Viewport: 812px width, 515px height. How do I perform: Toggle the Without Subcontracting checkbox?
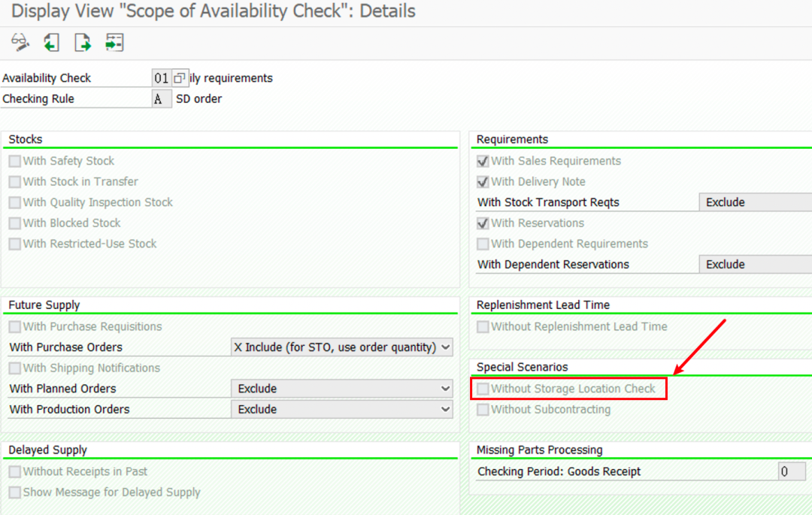tap(483, 410)
